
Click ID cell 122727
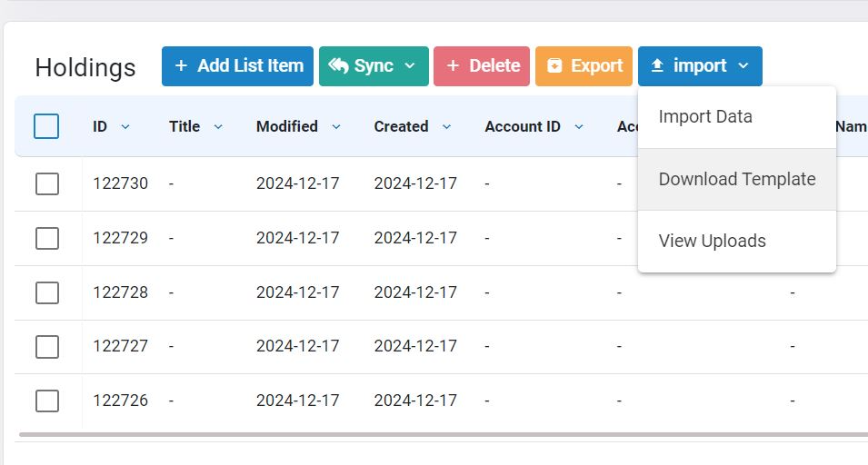120,345
